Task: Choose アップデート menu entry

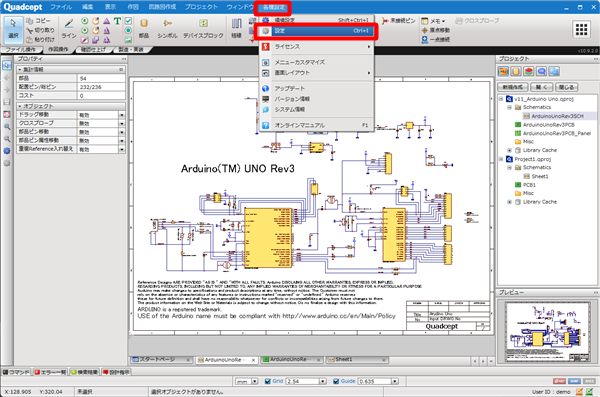Action: coord(316,88)
